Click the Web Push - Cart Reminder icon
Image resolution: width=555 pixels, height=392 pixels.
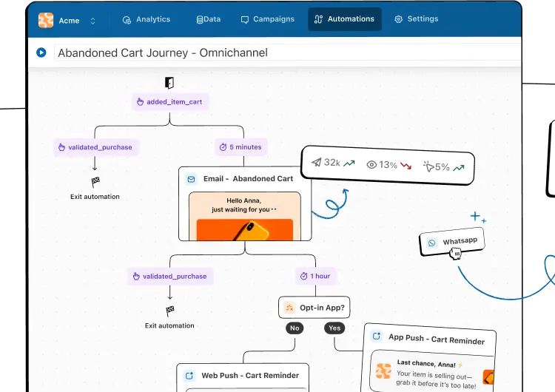pyautogui.click(x=189, y=375)
